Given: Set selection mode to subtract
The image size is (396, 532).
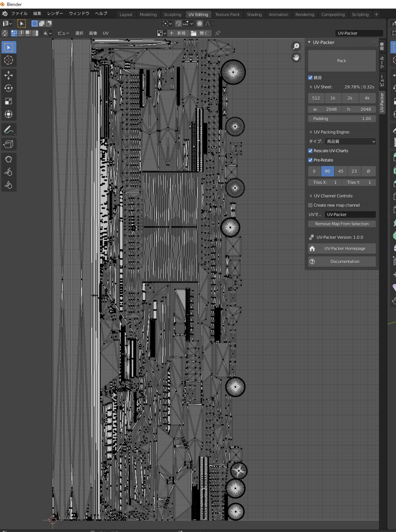Looking at the screenshot, I should pos(49,24).
